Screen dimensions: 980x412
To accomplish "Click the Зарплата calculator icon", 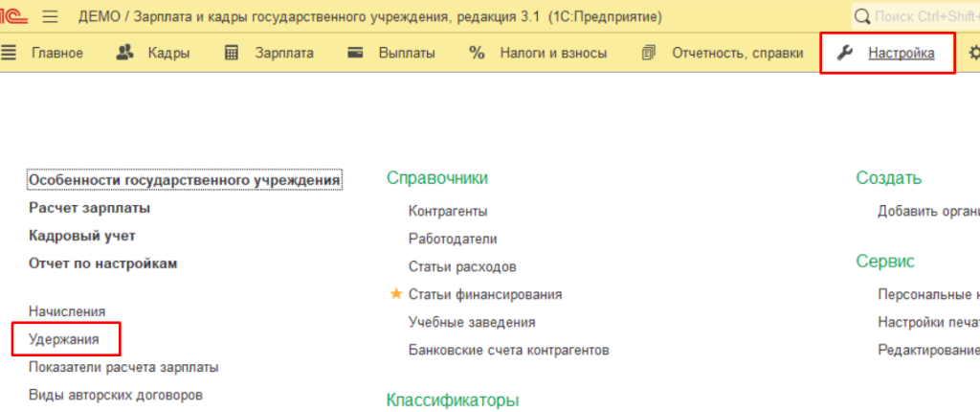I will click(232, 53).
